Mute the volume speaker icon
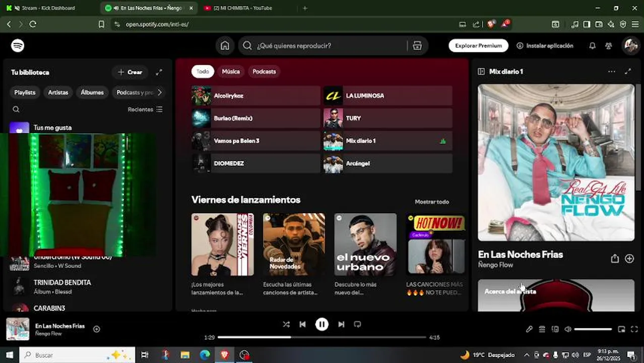Viewport: 644px width, 363px height. click(568, 329)
